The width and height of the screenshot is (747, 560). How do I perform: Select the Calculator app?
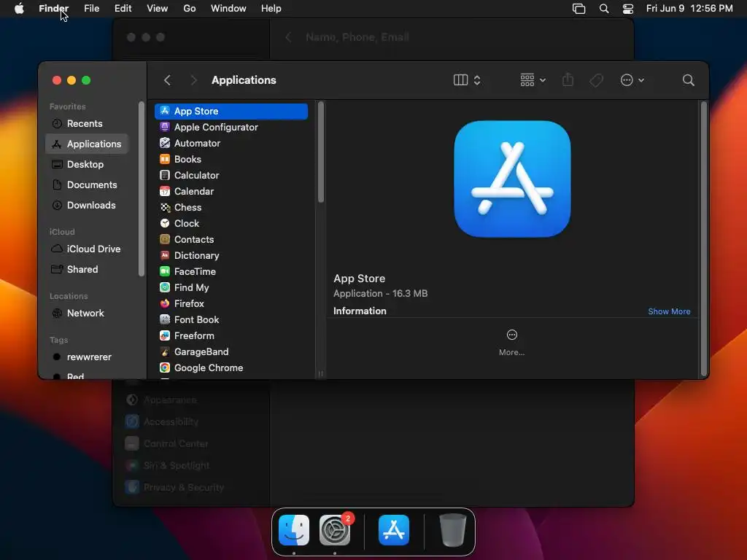(231, 175)
